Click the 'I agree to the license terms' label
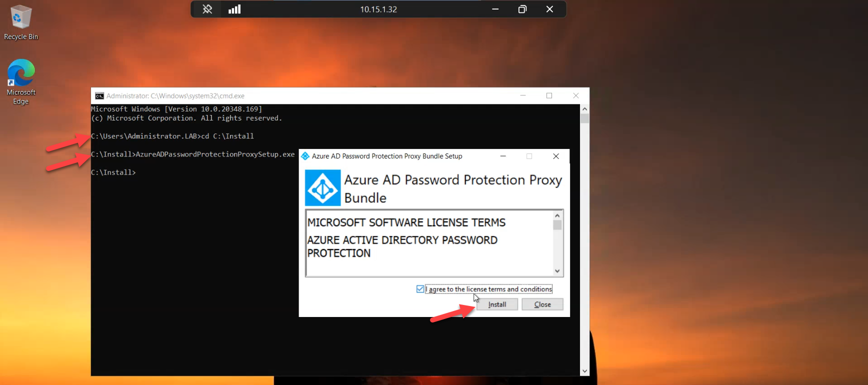 [489, 289]
